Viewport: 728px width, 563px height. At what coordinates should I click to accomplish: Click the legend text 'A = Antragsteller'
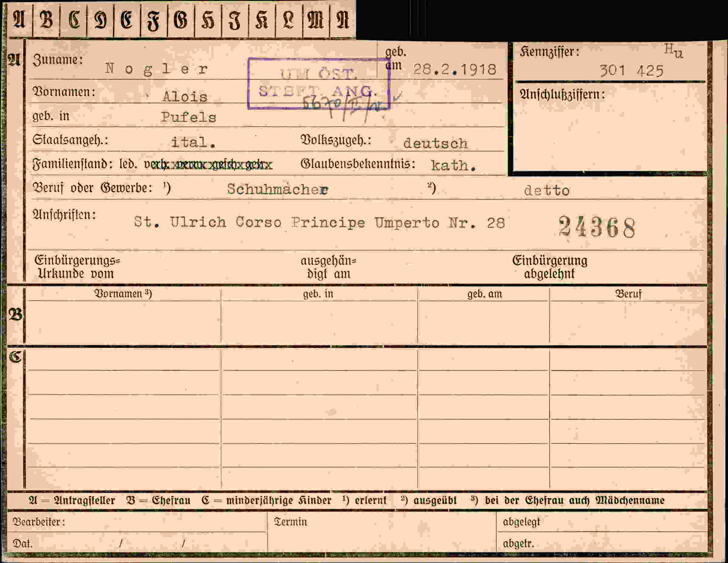(x=72, y=501)
